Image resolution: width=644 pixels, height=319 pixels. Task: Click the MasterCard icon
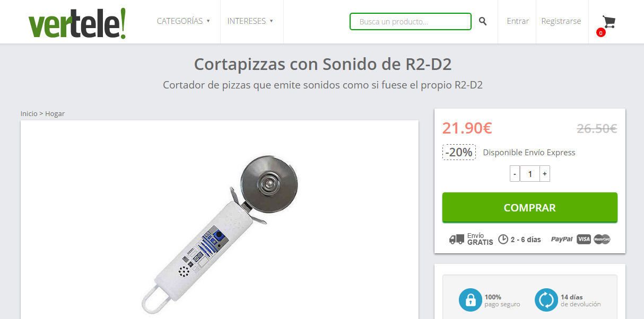click(x=602, y=240)
